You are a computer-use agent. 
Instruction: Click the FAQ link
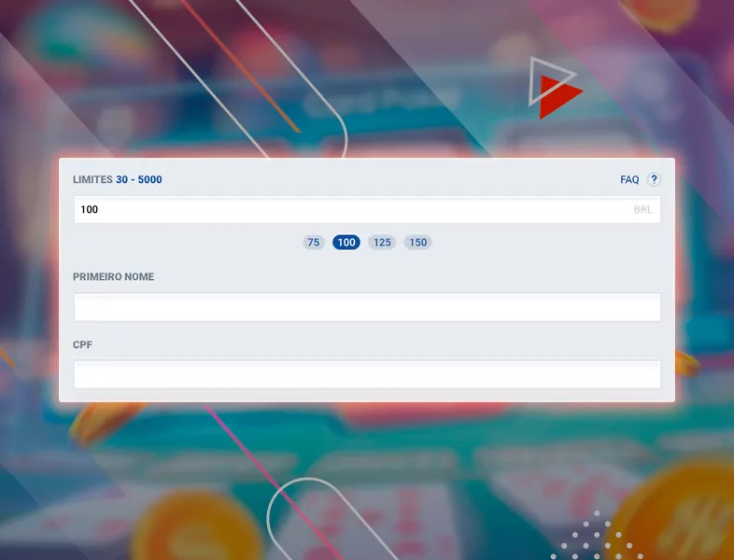(x=629, y=179)
